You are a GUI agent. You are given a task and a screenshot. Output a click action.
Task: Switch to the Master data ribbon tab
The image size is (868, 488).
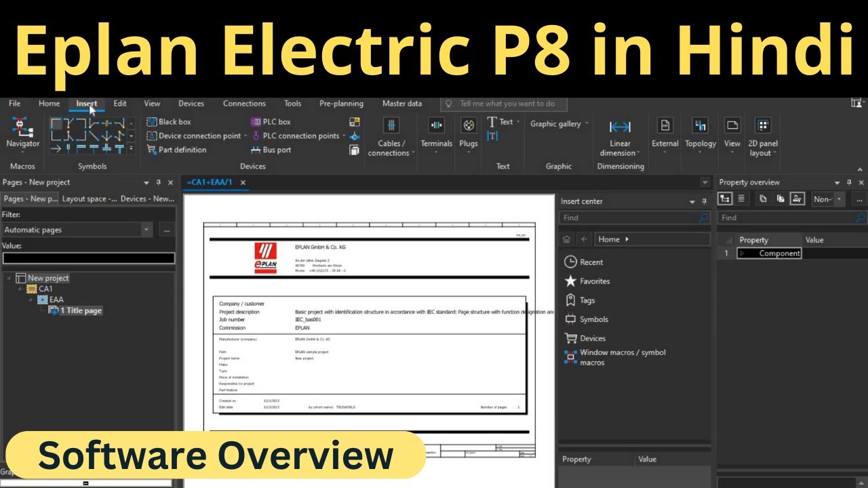(402, 104)
